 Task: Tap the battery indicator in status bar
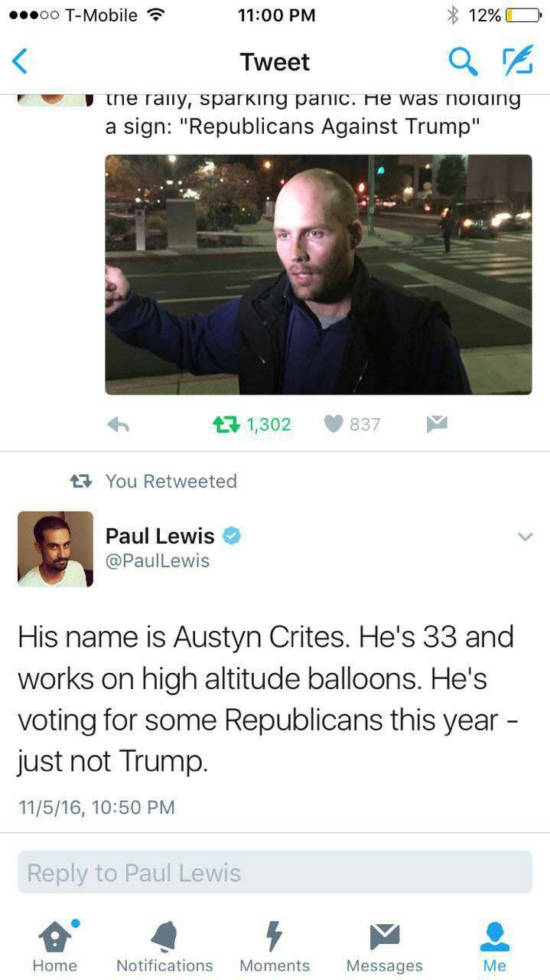click(522, 15)
